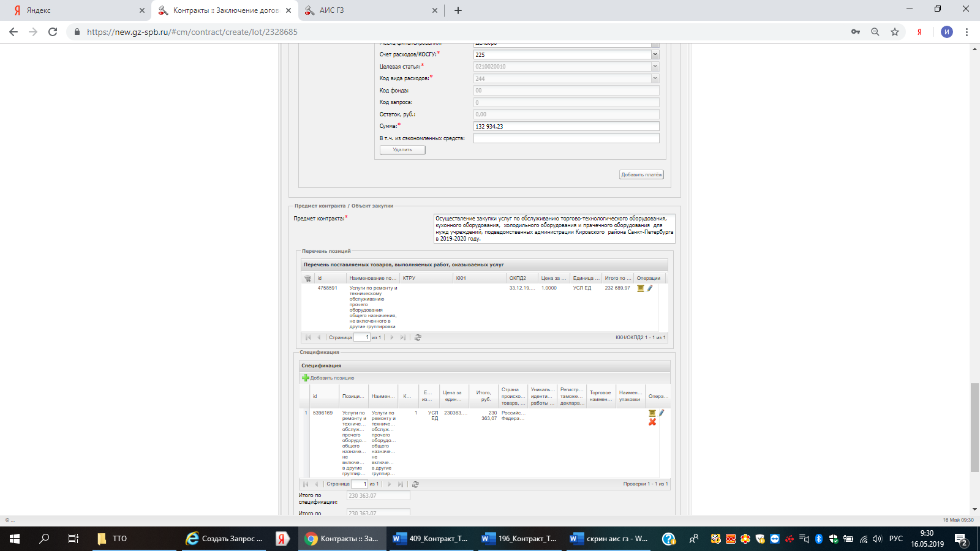This screenshot has height=551, width=980.
Task: Close the Яндекс tab
Action: tap(142, 10)
